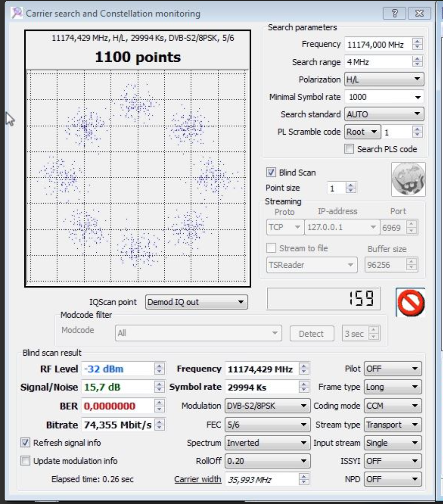The image size is (443, 504).
Task: Click the Carrier width link
Action: (198, 479)
